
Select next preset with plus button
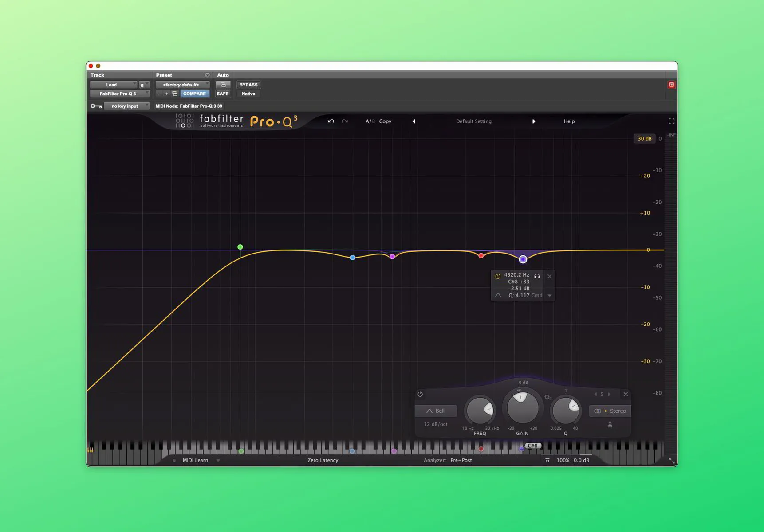pyautogui.click(x=167, y=94)
